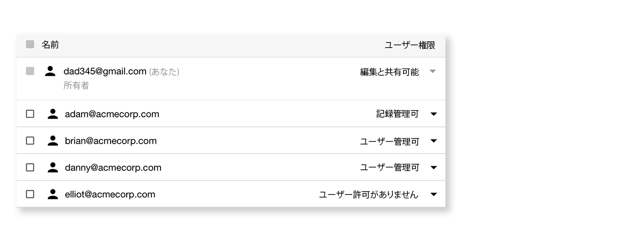This screenshot has width=644, height=252.
Task: Click the 編集と共有可能 dropdown arrow
Action: pyautogui.click(x=434, y=71)
